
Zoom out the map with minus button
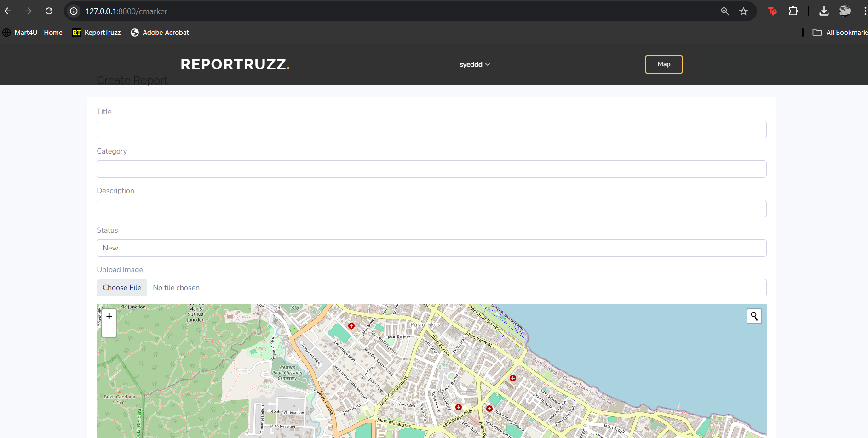point(109,330)
